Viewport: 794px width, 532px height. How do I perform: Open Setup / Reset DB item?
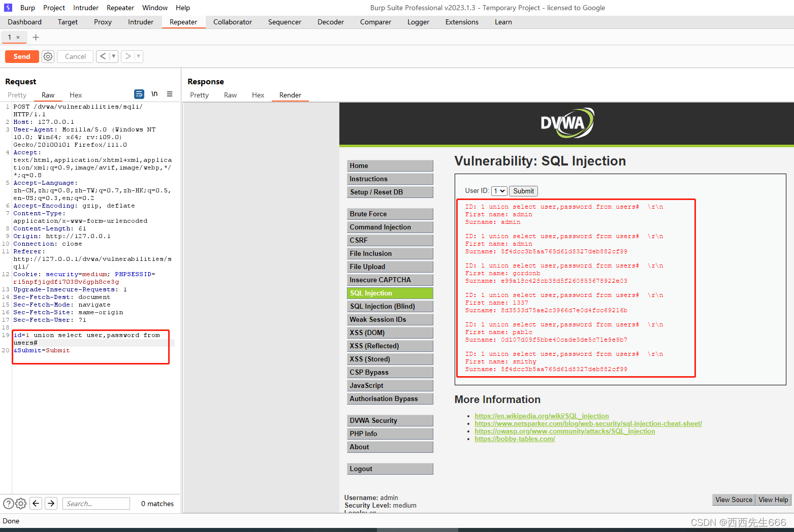[390, 192]
